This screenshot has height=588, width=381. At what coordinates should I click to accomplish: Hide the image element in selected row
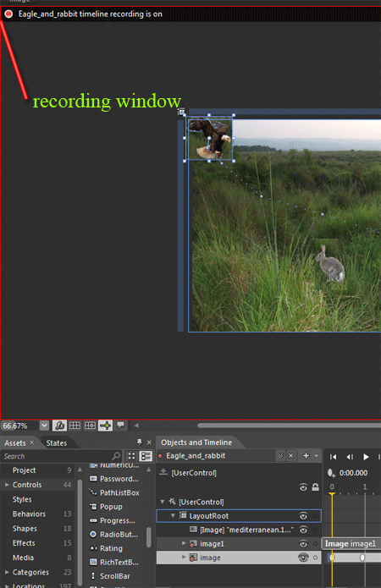click(x=303, y=558)
